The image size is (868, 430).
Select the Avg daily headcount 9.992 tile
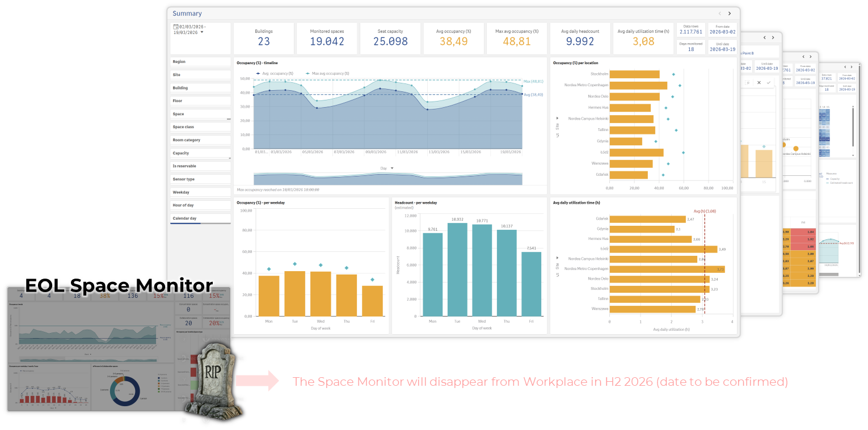click(580, 39)
